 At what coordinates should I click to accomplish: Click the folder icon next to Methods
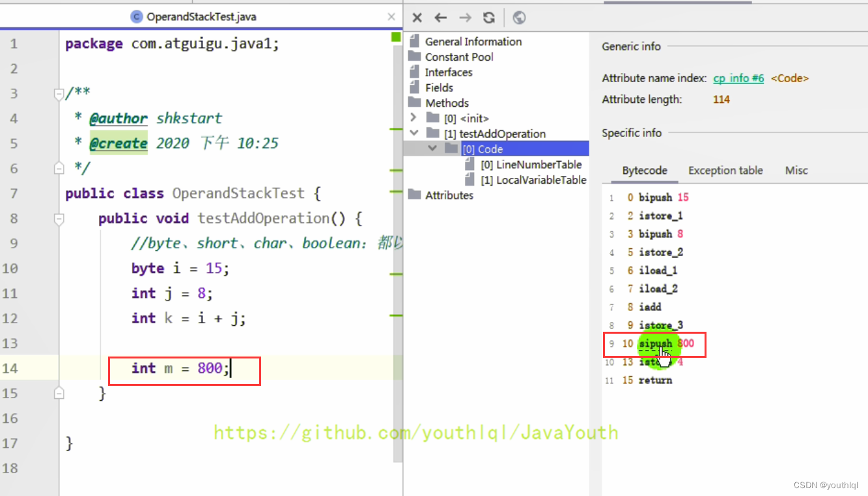(415, 102)
